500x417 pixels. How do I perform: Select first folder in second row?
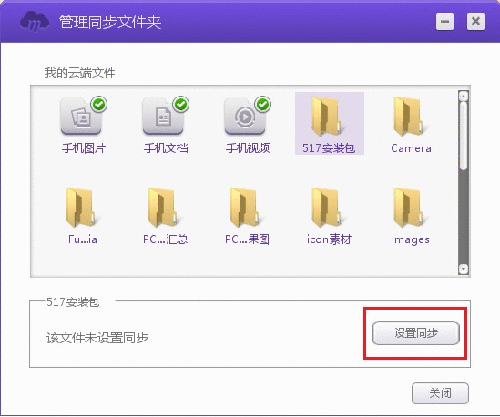pos(81,208)
